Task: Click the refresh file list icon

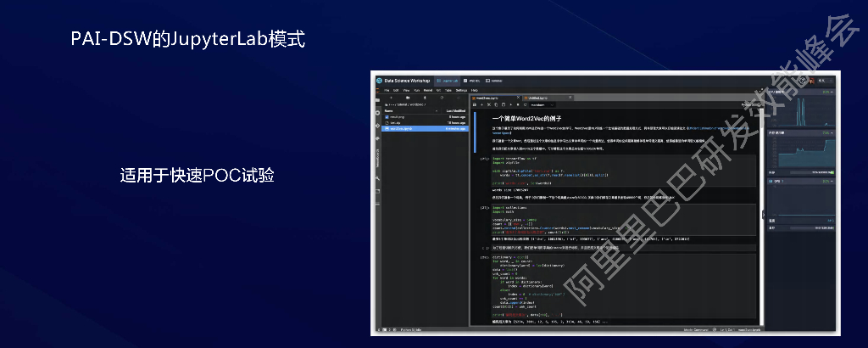Action: pyautogui.click(x=442, y=98)
